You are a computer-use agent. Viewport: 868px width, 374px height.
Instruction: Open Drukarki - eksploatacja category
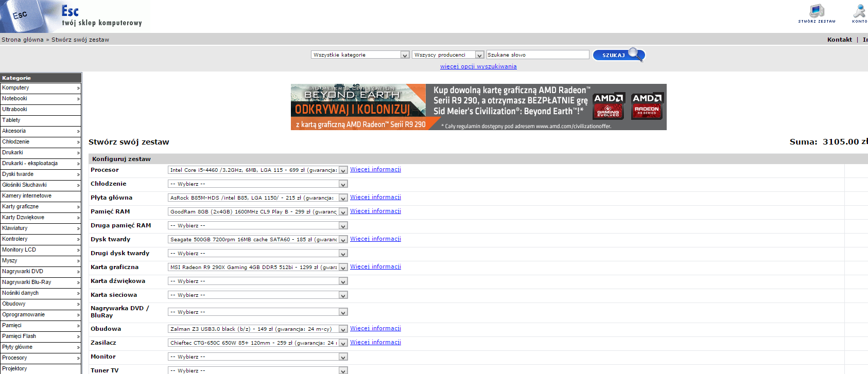point(41,164)
